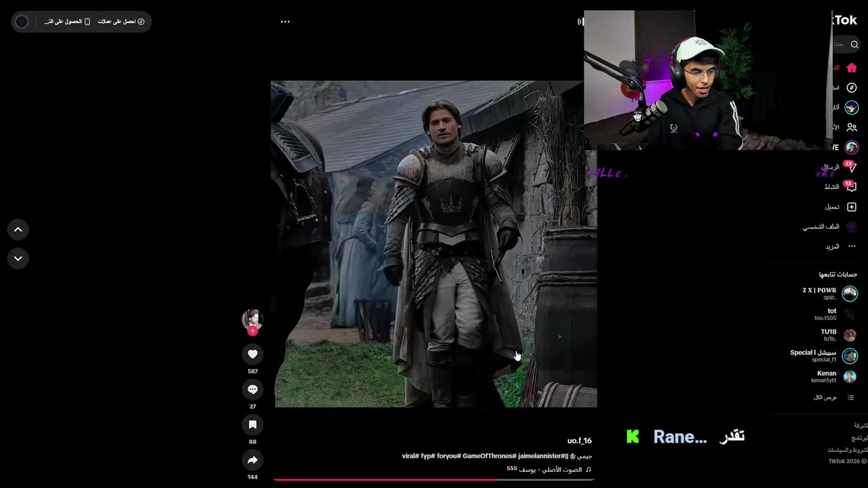Click the #GameOfThrones hashtag
The height and width of the screenshot is (488, 868).
coord(489,456)
